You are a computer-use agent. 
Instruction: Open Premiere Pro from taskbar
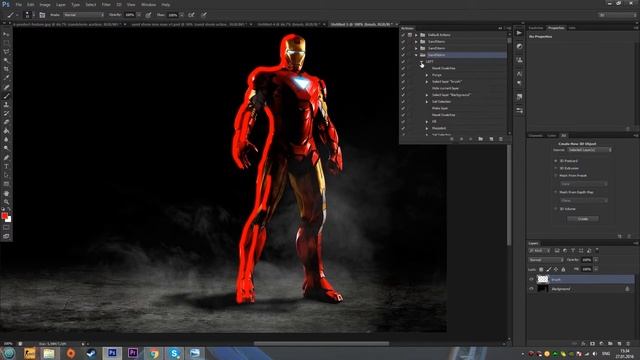tap(133, 353)
